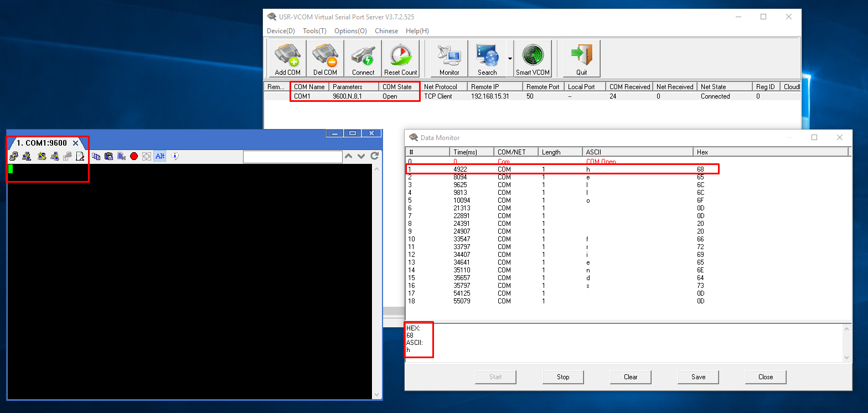This screenshot has width=868, height=413.
Task: Toggle the Alt button in terminal toolbar
Action: click(160, 157)
